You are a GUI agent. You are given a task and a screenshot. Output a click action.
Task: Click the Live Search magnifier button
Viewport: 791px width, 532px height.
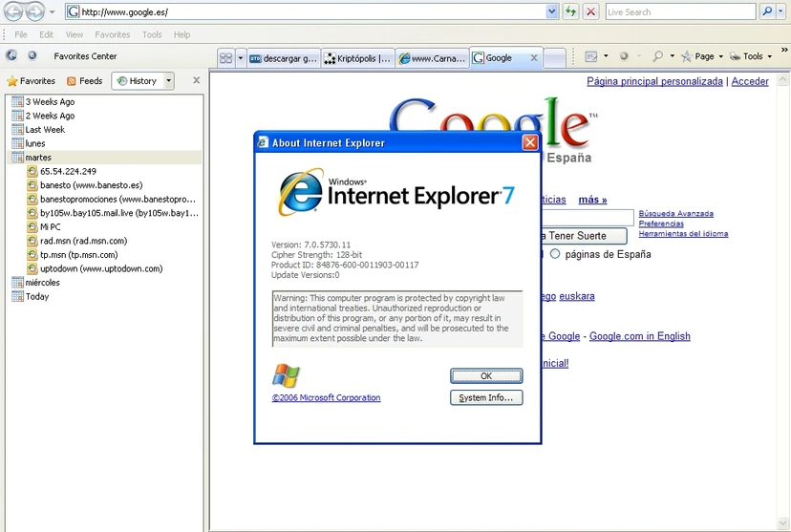tap(767, 11)
